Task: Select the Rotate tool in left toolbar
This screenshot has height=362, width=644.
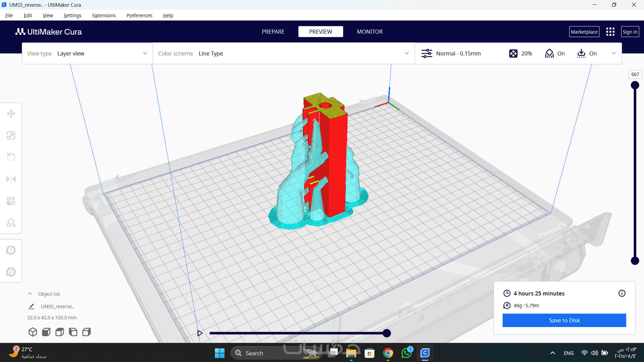Action: tap(11, 157)
